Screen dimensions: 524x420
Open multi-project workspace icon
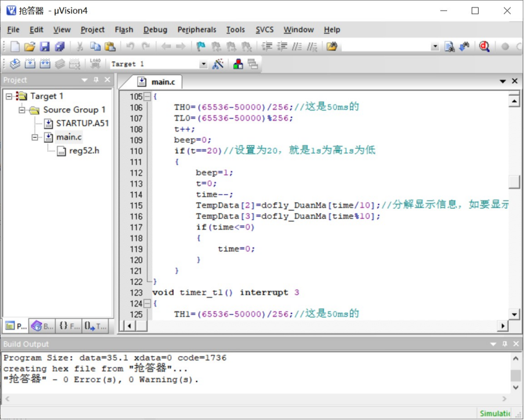253,64
